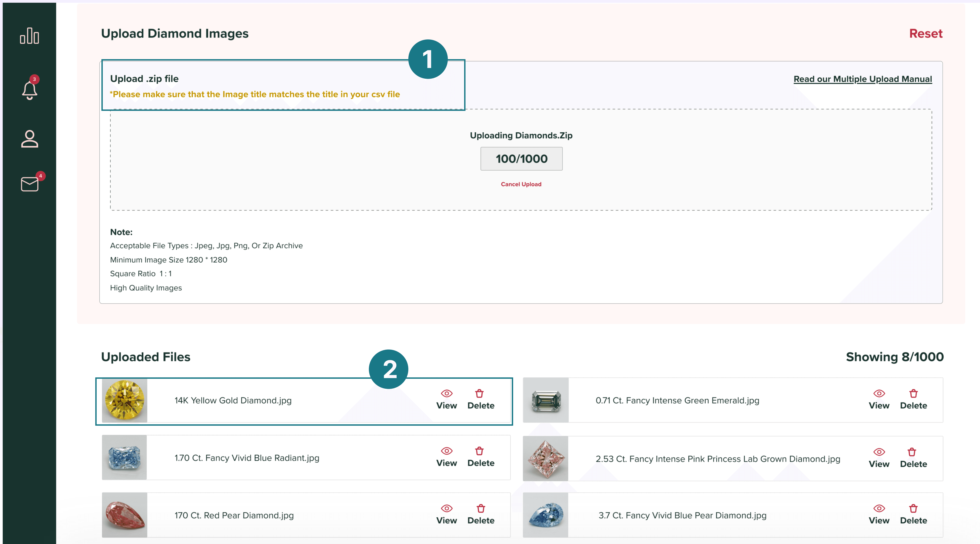This screenshot has width=980, height=544.
Task: Open the bar chart dashboard sidebar icon
Action: [x=29, y=36]
